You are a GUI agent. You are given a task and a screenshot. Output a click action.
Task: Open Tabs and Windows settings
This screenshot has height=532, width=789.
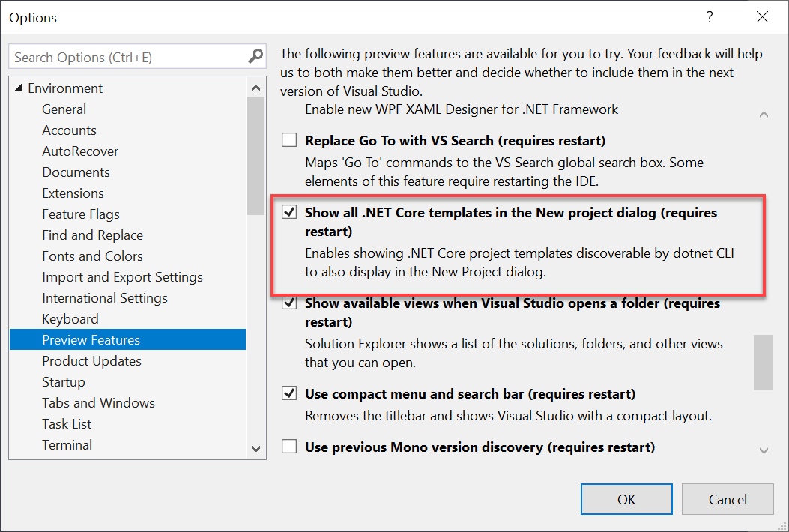98,403
